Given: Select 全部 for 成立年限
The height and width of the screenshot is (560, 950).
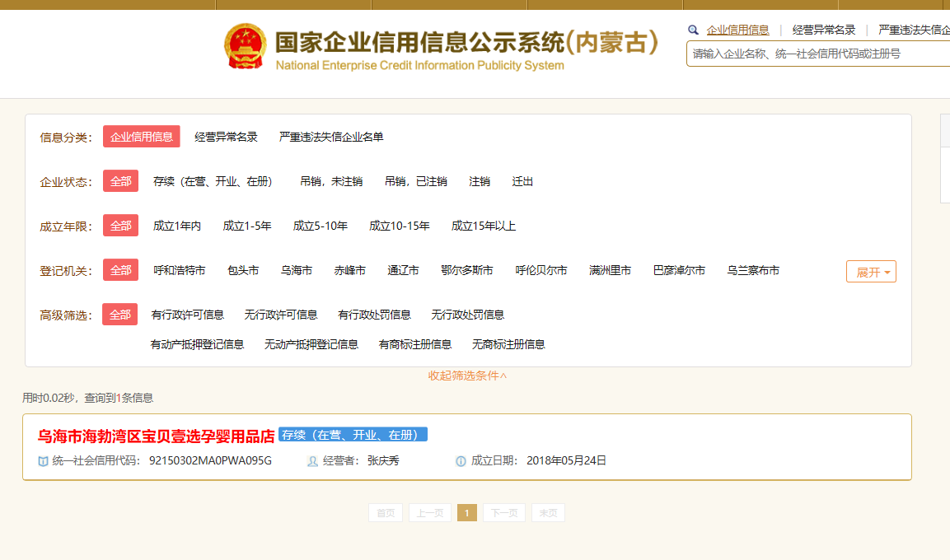Looking at the screenshot, I should click(x=120, y=226).
